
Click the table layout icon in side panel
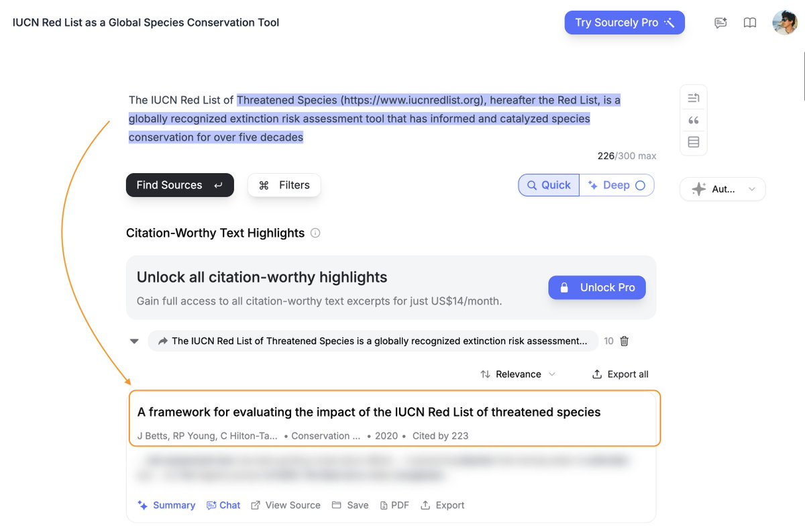click(694, 142)
